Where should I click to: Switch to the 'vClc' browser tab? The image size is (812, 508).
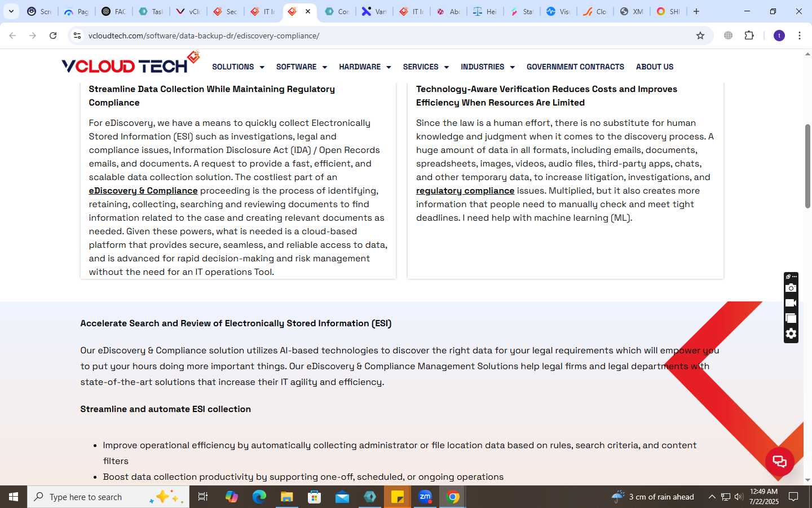pos(188,11)
